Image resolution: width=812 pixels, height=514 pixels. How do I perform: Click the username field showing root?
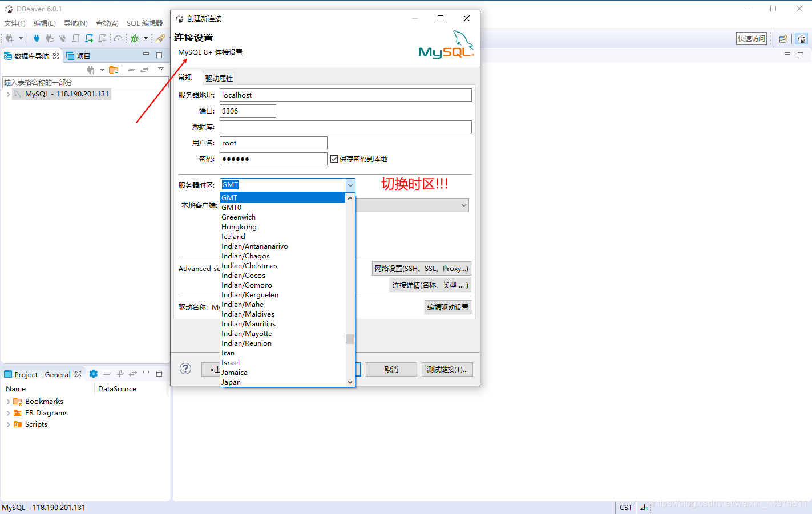(273, 143)
